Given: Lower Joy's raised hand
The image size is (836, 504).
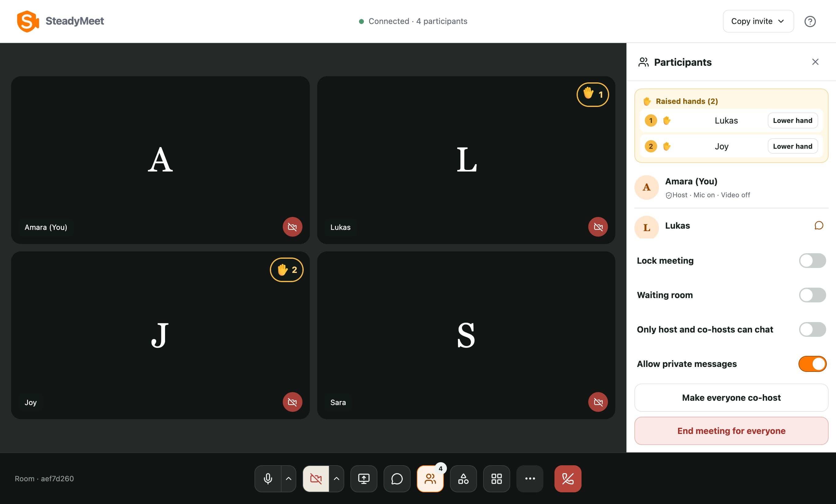Looking at the screenshot, I should click(793, 146).
